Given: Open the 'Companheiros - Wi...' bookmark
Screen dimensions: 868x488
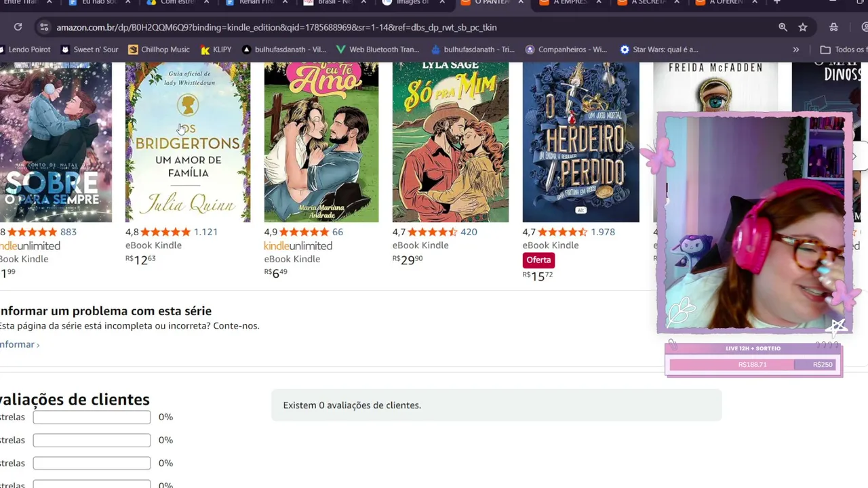Looking at the screenshot, I should pyautogui.click(x=567, y=49).
